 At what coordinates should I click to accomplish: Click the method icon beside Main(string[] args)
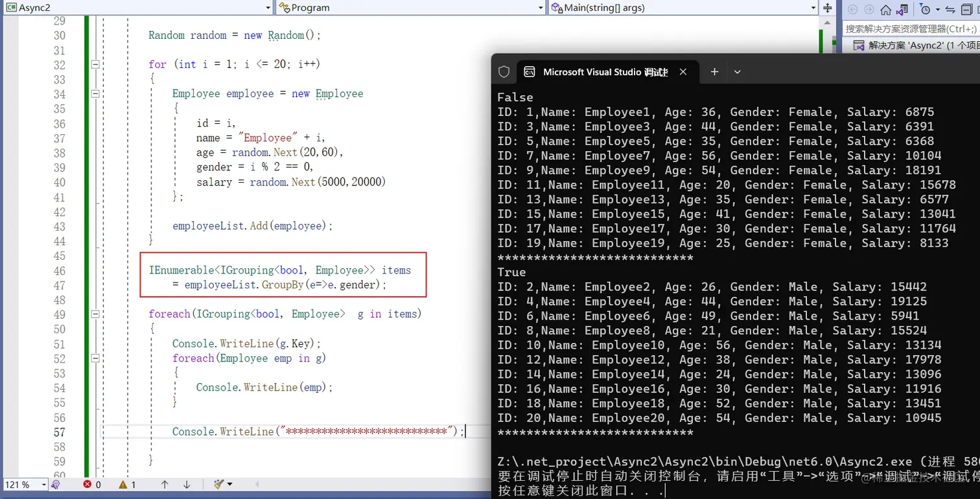[557, 8]
